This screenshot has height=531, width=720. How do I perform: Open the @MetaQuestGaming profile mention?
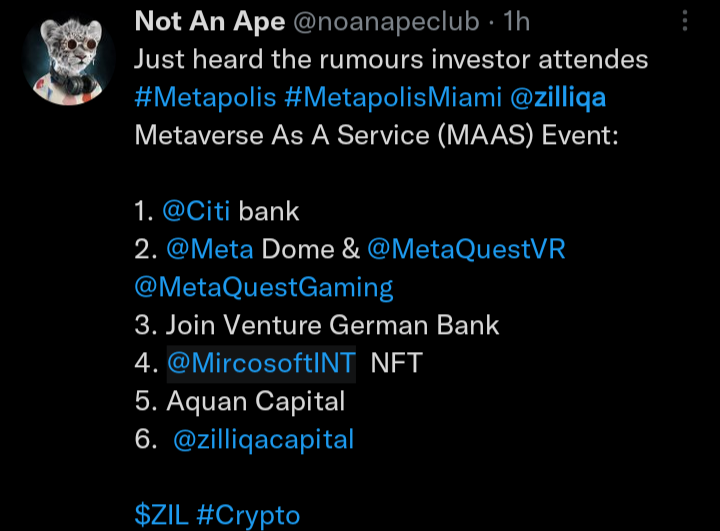(x=264, y=288)
